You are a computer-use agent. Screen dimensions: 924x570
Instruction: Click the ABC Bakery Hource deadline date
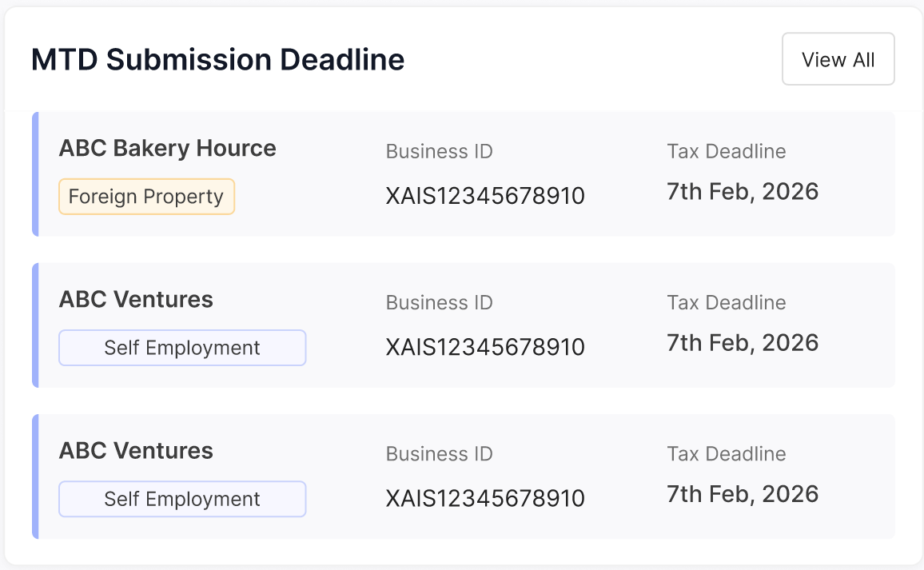(x=742, y=192)
